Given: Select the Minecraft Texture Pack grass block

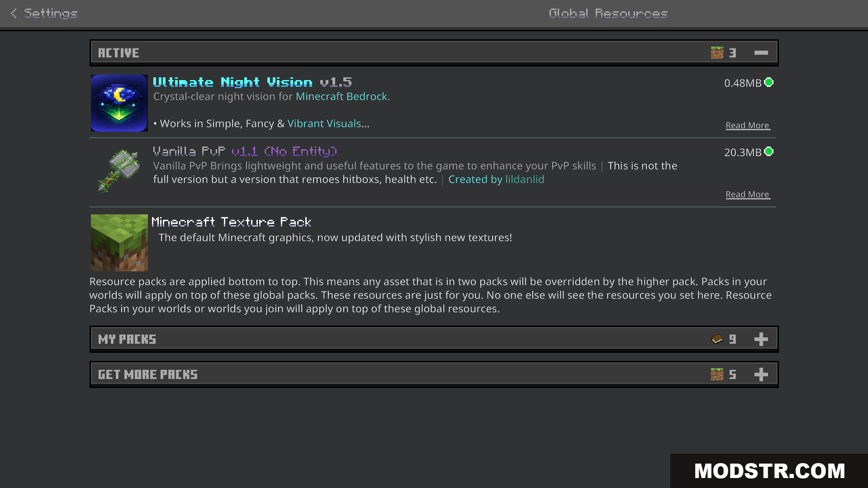Looking at the screenshot, I should click(119, 242).
